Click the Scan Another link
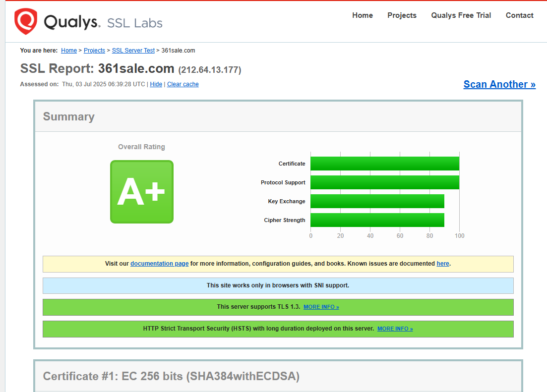Image resolution: width=547 pixels, height=392 pixels. pyautogui.click(x=499, y=84)
